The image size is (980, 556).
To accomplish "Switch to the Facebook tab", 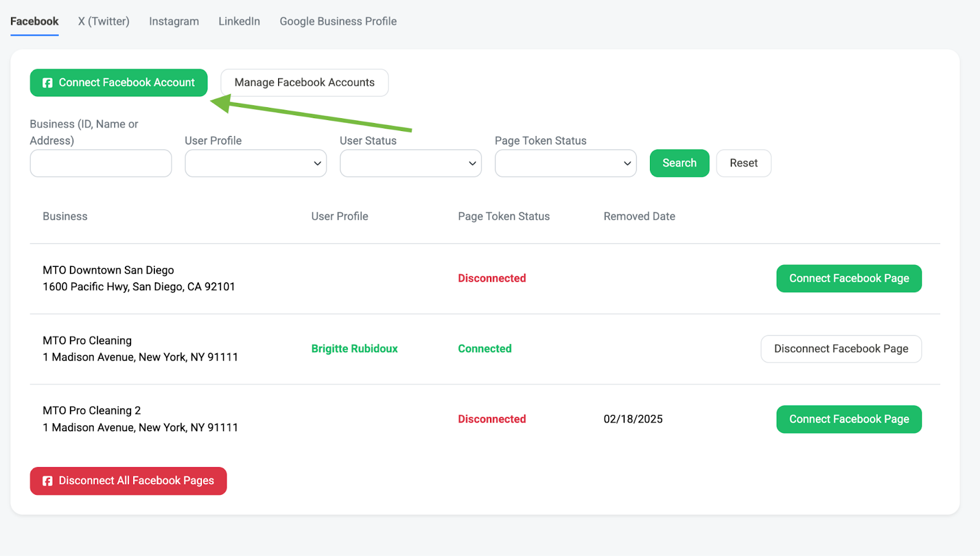I will (x=34, y=21).
